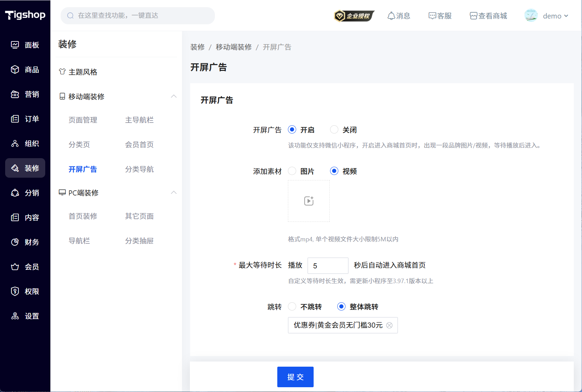Select the no-redirect option

click(292, 307)
